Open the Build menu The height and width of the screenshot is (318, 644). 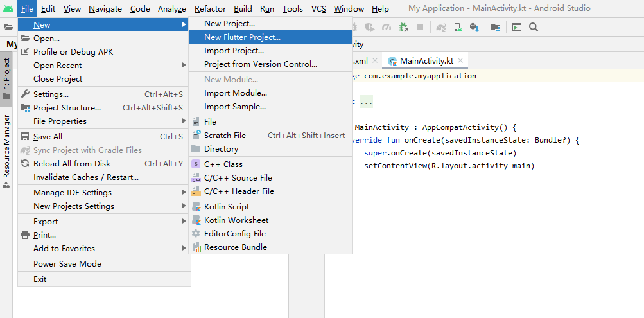tap(243, 8)
